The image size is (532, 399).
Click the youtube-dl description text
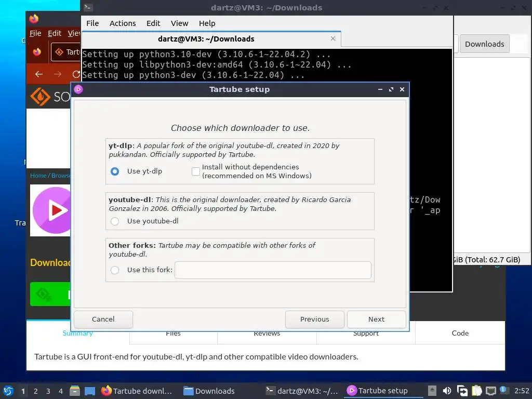tap(230, 204)
